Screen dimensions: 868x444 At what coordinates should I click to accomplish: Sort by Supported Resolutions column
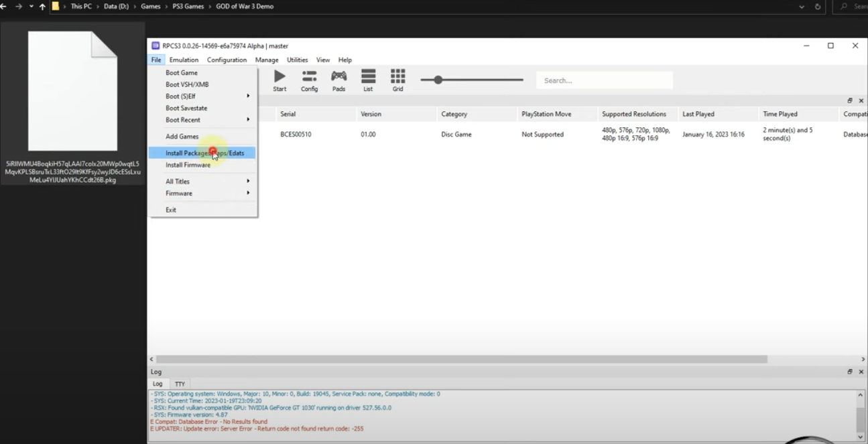(637, 115)
